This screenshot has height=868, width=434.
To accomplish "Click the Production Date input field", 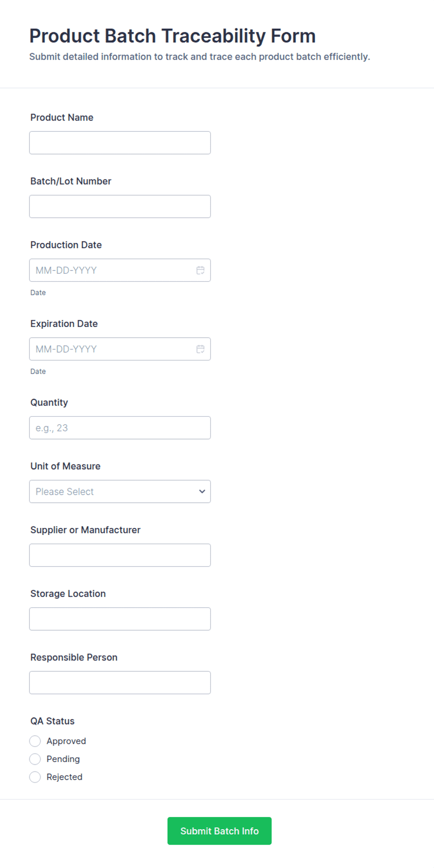I will coord(120,270).
